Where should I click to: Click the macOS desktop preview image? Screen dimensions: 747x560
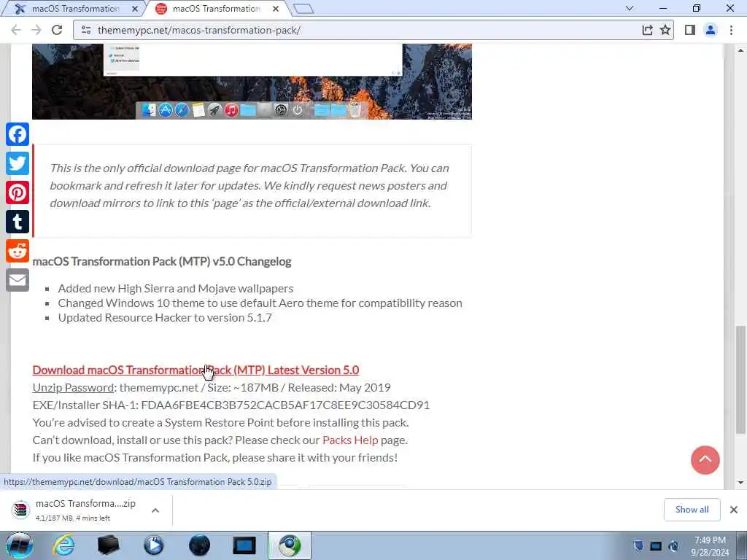pos(252,82)
